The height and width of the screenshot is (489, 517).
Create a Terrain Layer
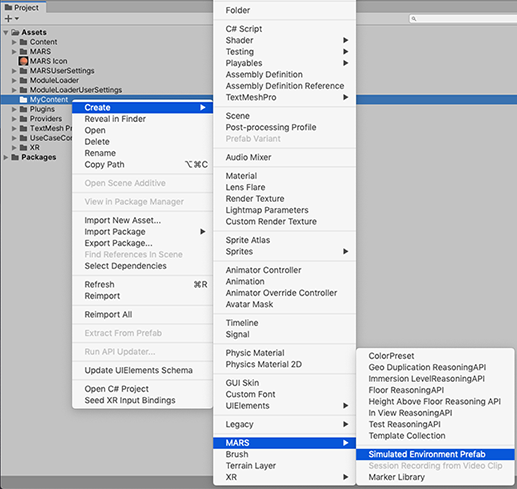pyautogui.click(x=285, y=466)
